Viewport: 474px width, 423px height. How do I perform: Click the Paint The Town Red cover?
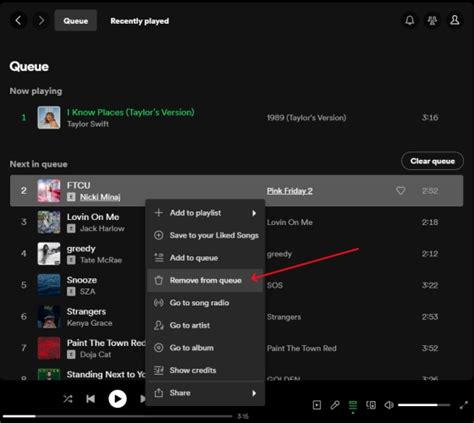coord(49,348)
